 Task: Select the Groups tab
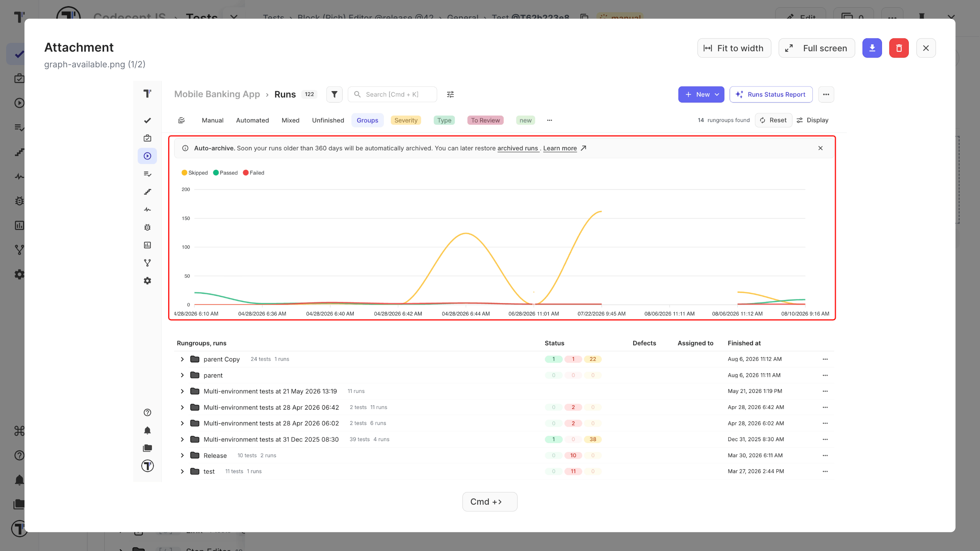[x=367, y=120]
